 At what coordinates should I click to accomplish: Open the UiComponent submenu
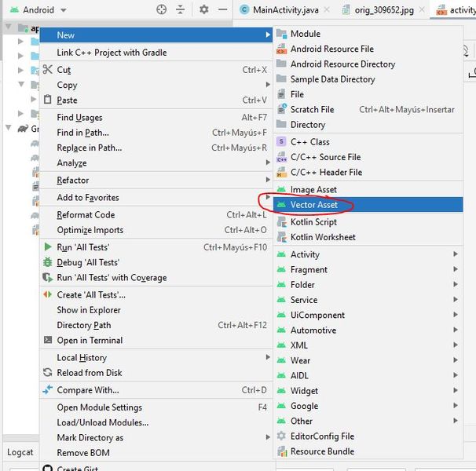click(368, 315)
